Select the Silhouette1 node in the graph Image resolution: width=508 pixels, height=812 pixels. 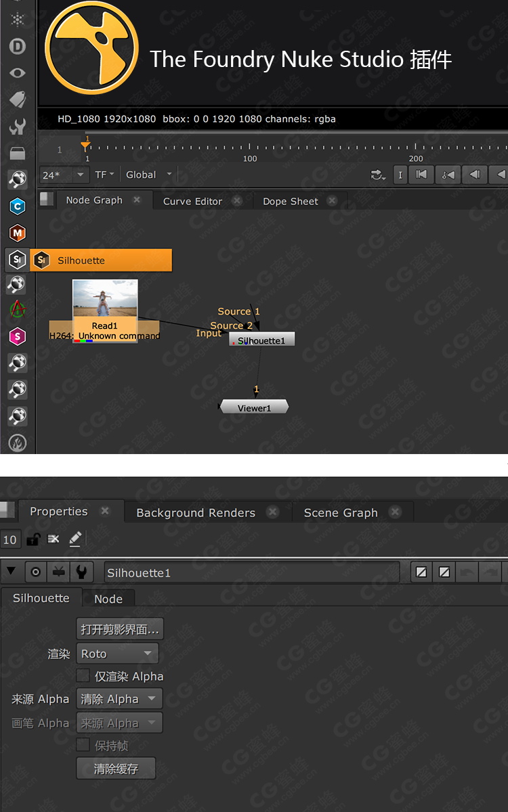(x=262, y=340)
